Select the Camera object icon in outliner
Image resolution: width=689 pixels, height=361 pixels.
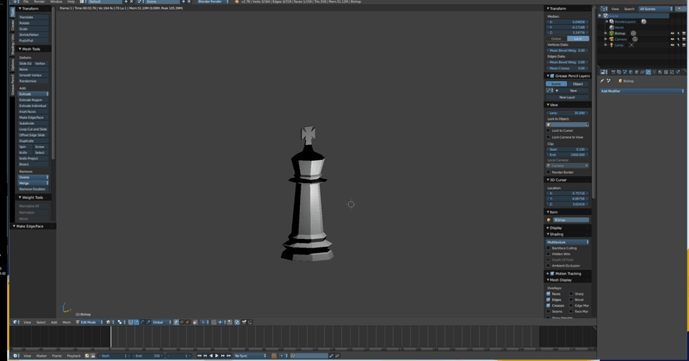[x=611, y=39]
